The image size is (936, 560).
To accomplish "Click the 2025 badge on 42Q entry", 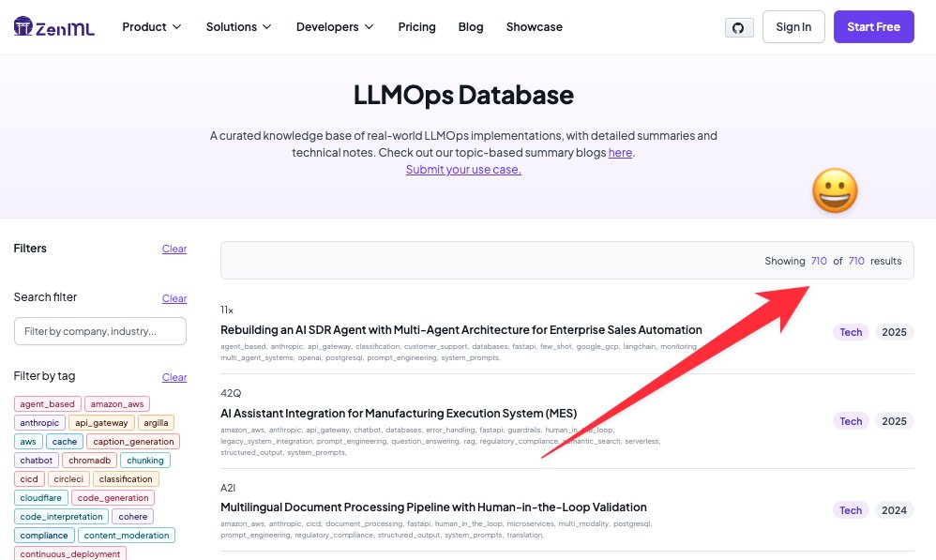I will [894, 421].
